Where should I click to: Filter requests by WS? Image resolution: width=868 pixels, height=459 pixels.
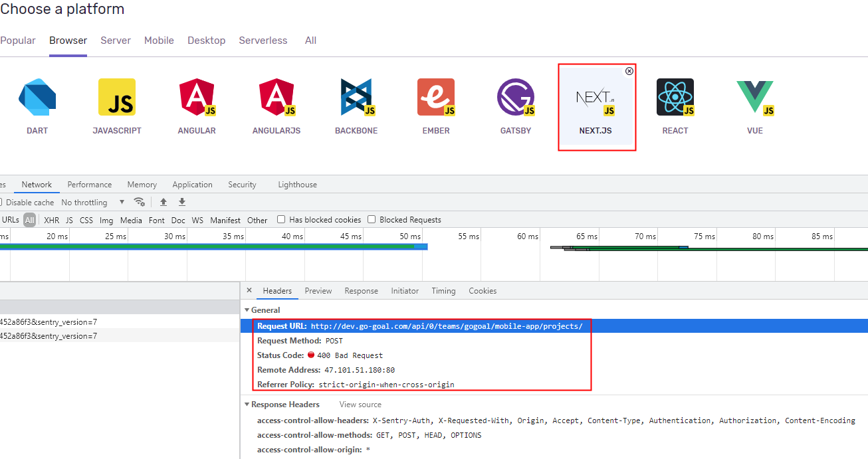point(197,220)
